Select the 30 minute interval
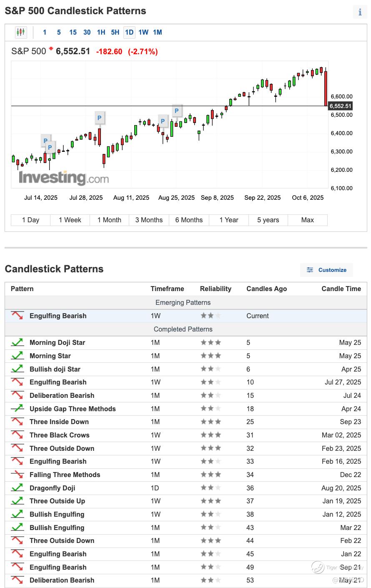 tap(87, 32)
